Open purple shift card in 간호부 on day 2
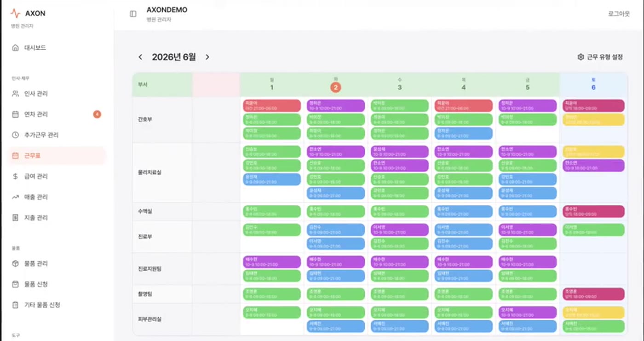Image resolution: width=644 pixels, height=341 pixels. [336, 106]
